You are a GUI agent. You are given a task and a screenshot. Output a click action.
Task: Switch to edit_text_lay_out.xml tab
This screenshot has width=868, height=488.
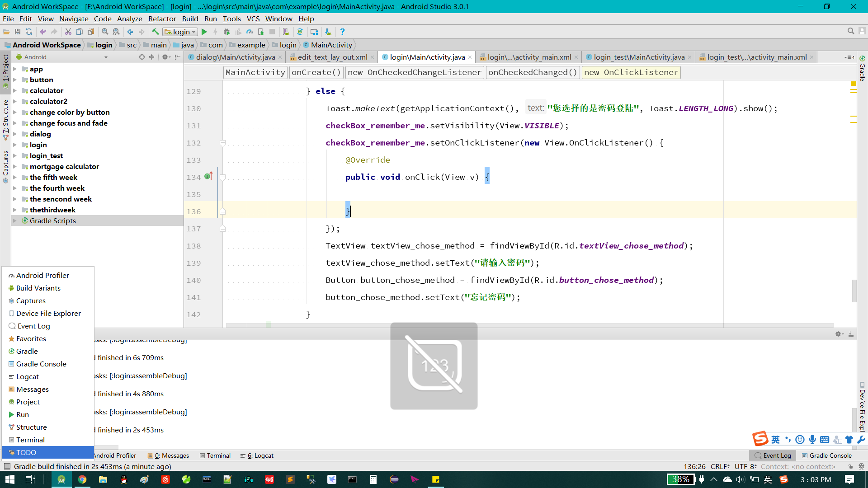(x=332, y=57)
